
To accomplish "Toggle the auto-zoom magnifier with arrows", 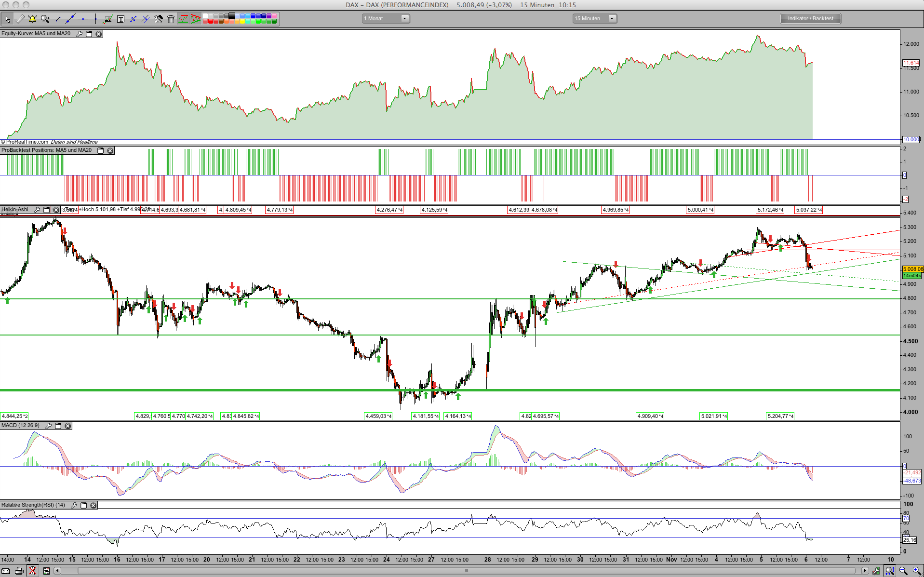I will click(890, 571).
